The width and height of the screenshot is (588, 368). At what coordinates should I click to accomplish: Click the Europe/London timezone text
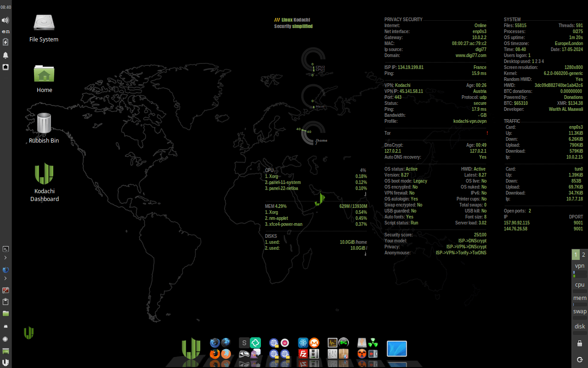[569, 43]
